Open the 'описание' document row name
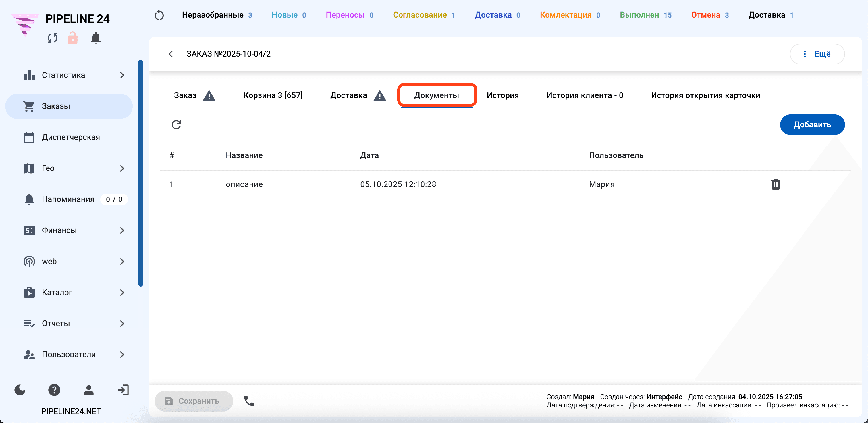This screenshot has width=868, height=423. pos(244,184)
